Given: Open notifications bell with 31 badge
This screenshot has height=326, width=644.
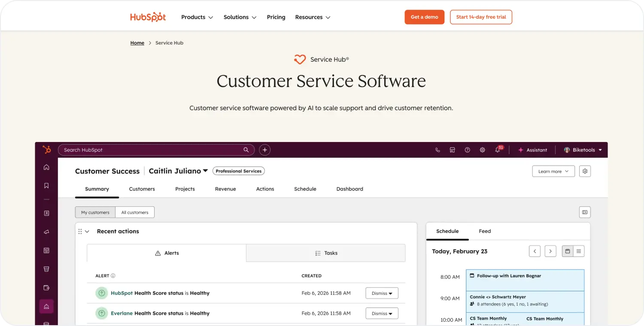Looking at the screenshot, I should click(498, 149).
